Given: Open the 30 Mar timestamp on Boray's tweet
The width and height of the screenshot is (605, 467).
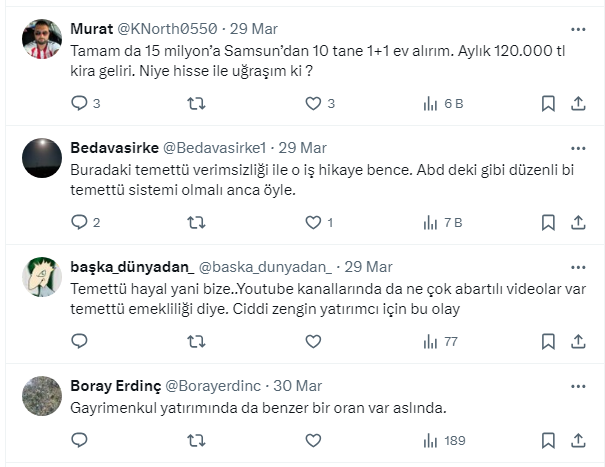Looking at the screenshot, I should tap(297, 386).
